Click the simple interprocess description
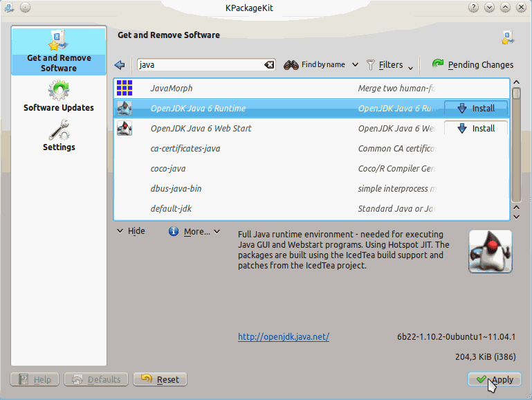Viewport: 532px width, 400px height. click(x=397, y=188)
